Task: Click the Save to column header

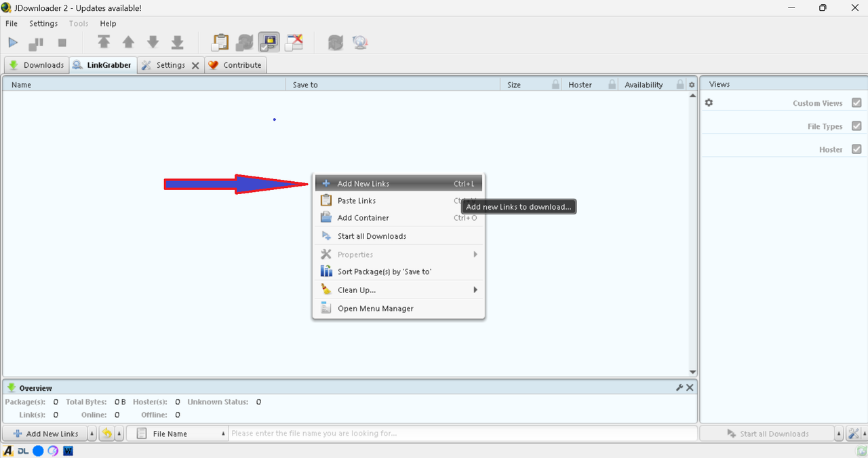Action: (x=393, y=85)
